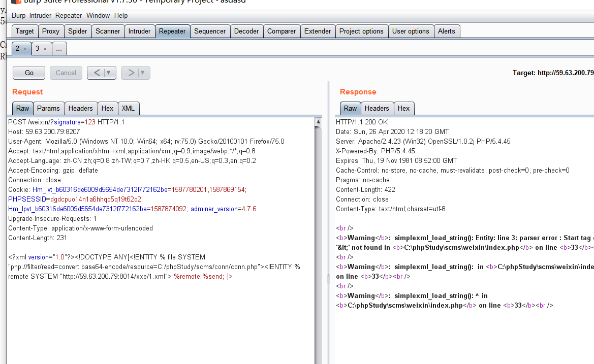Select the Response Hex tab

404,108
